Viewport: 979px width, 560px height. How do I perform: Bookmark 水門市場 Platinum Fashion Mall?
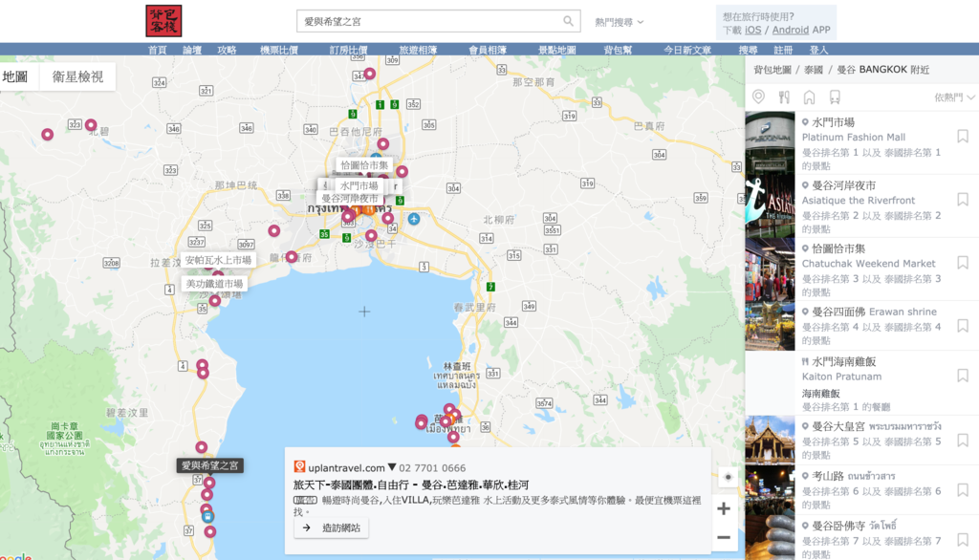963,136
